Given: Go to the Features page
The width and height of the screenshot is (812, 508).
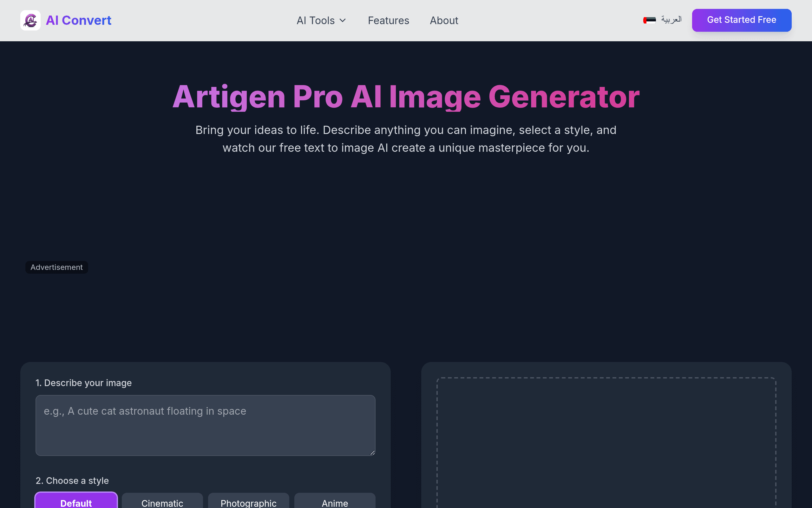Looking at the screenshot, I should [389, 21].
